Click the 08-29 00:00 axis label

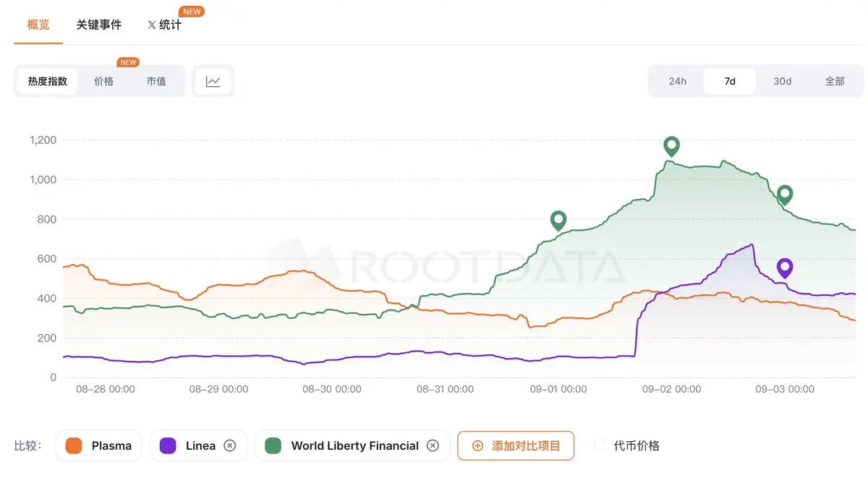(218, 389)
